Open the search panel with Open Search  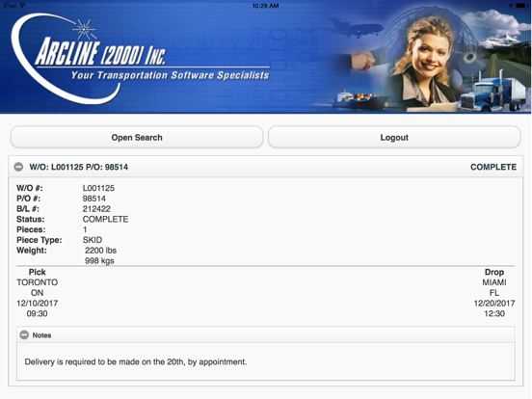coord(137,138)
